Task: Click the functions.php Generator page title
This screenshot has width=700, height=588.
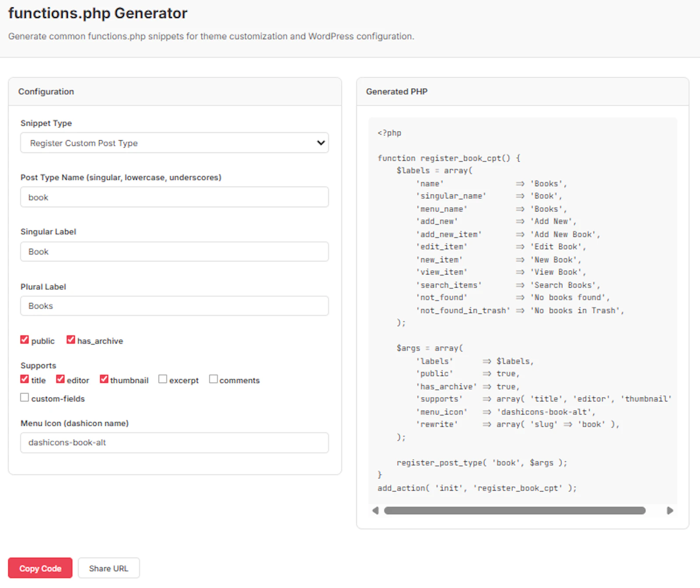Action: [98, 13]
